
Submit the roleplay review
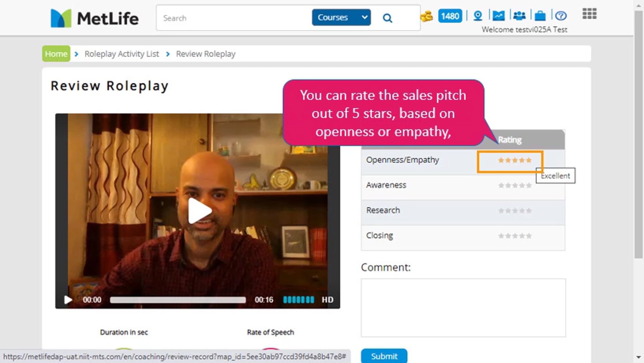384,356
